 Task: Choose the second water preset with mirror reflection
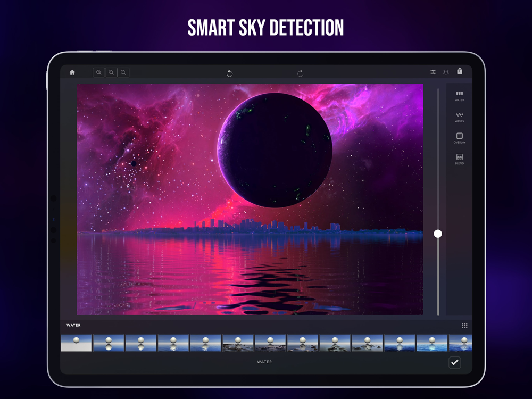[x=109, y=343]
